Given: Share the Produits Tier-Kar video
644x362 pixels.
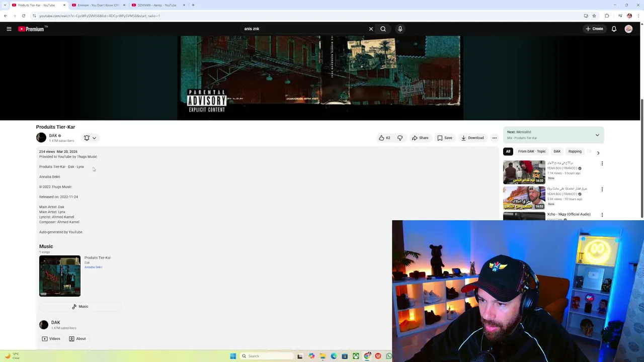Looking at the screenshot, I should [420, 138].
